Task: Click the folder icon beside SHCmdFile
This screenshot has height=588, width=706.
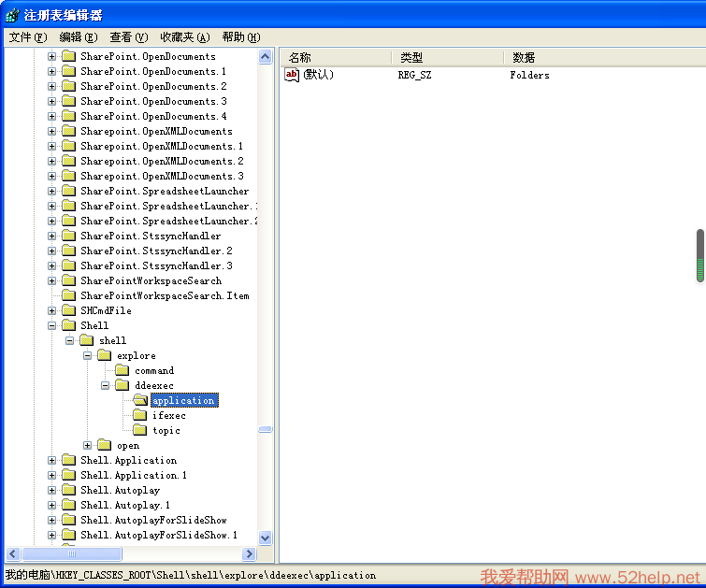Action: (x=68, y=310)
